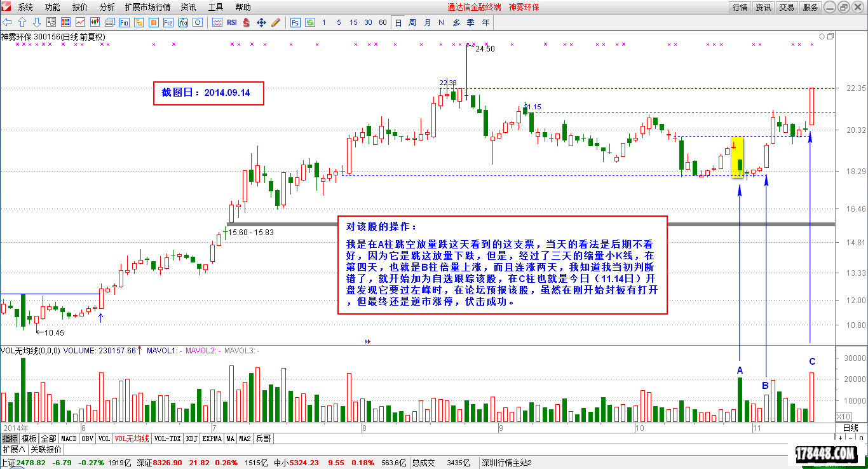
Task: Open the quote list grid icon
Action: tap(65, 22)
